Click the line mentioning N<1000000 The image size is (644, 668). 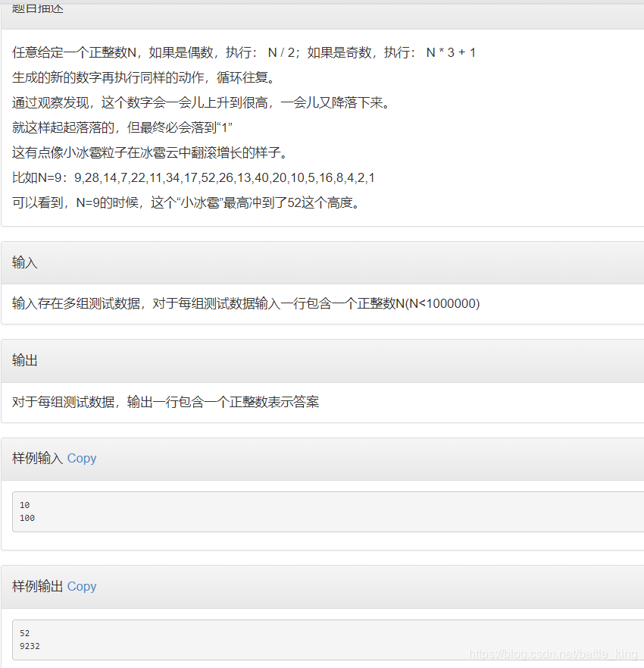pos(242,303)
